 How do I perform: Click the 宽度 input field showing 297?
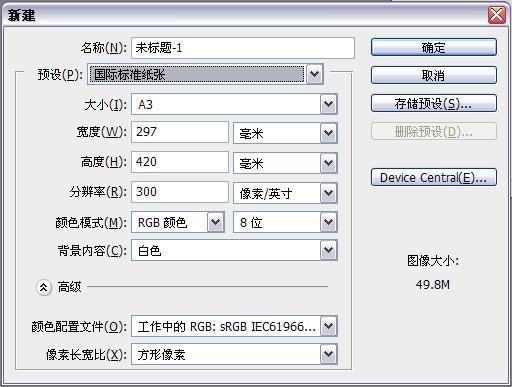(x=180, y=132)
